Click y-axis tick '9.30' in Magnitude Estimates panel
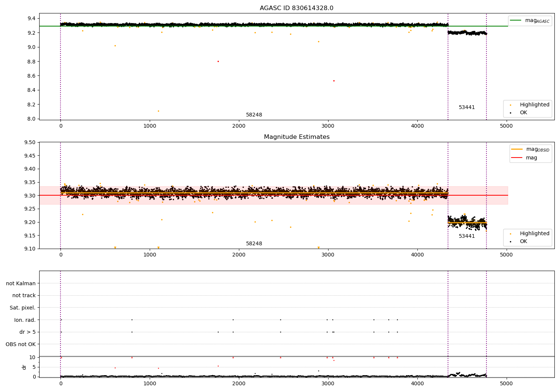Viewport: 560px width, 392px height. click(31, 196)
